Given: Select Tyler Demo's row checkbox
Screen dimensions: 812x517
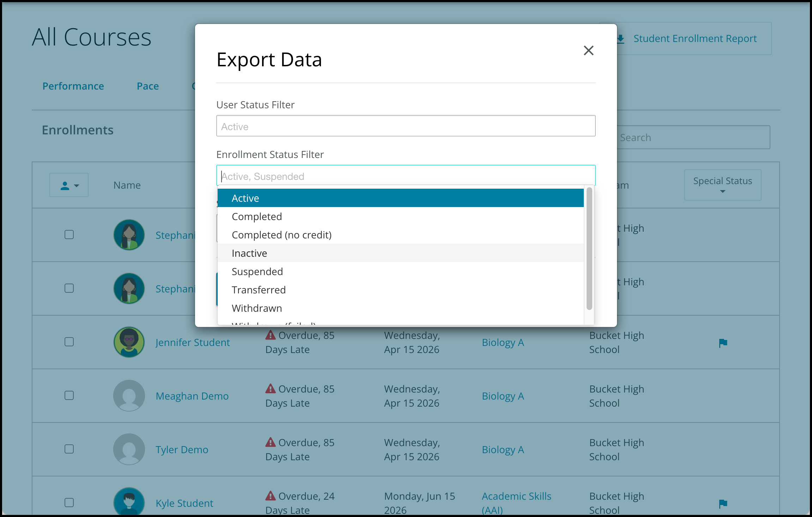Looking at the screenshot, I should pos(69,449).
